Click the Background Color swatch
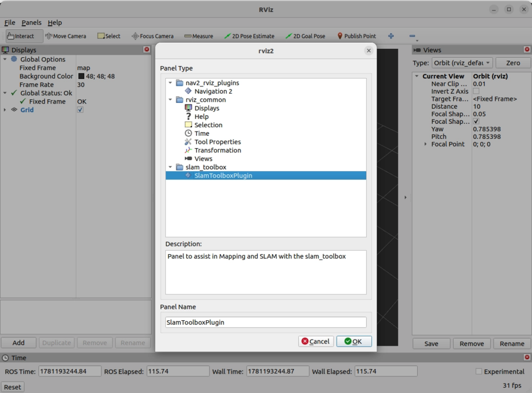 (x=81, y=76)
